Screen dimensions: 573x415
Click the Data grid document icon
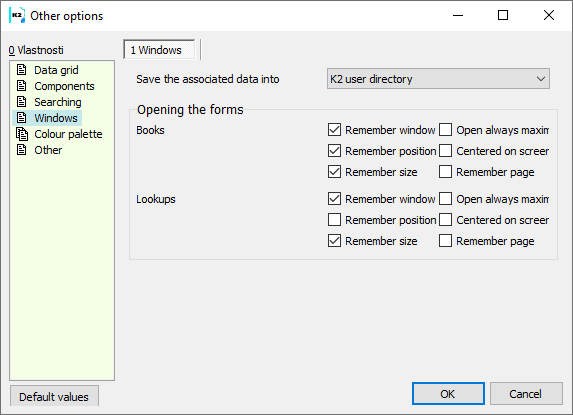coord(22,69)
